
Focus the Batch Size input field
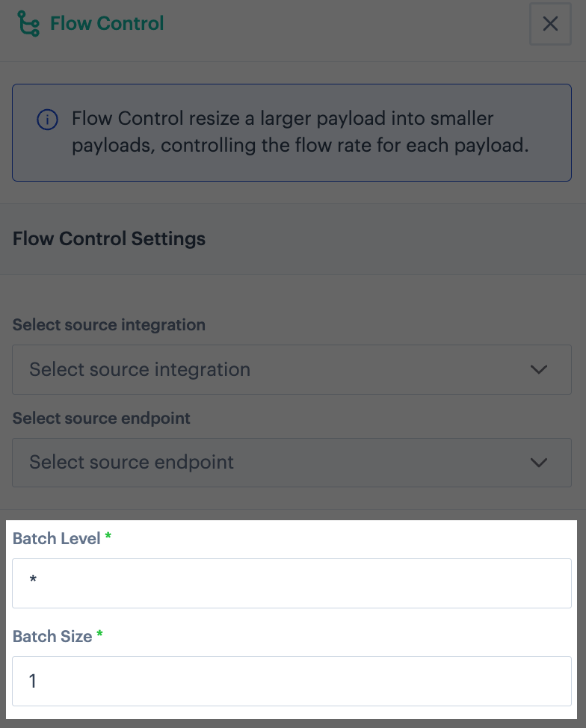[x=292, y=681]
